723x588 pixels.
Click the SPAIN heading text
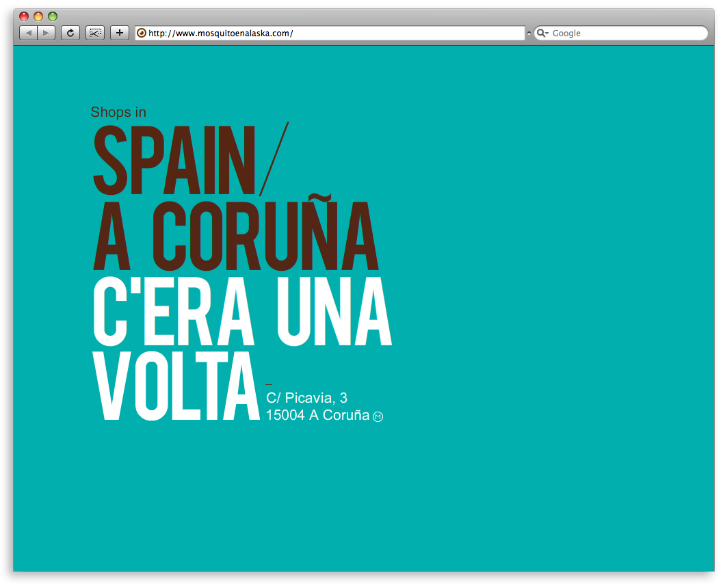[x=174, y=161]
